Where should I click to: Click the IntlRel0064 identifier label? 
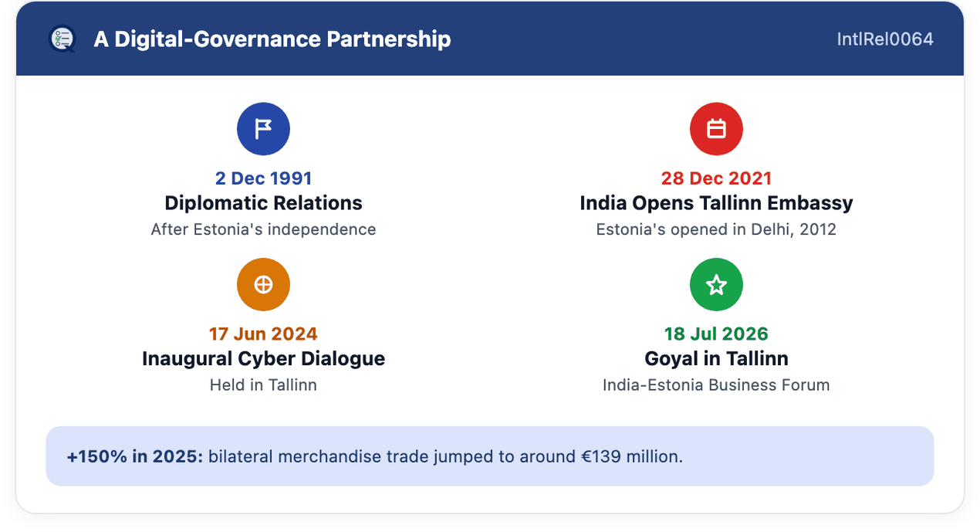coord(885,39)
